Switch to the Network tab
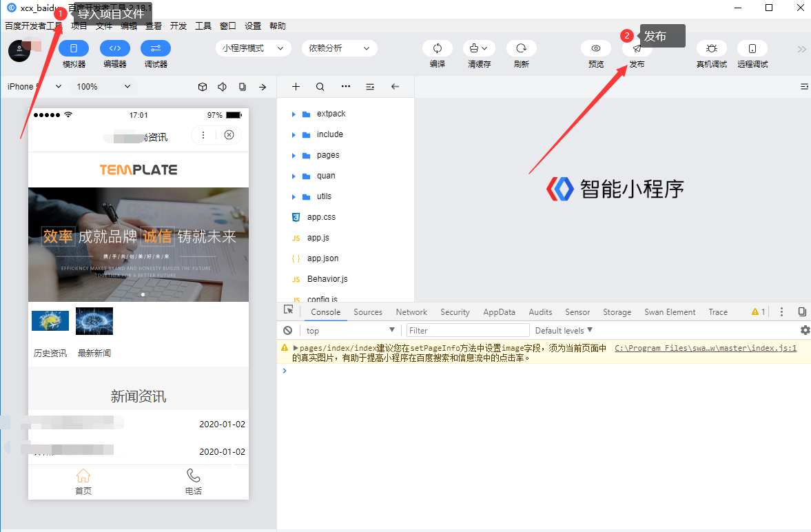This screenshot has width=811, height=532. click(x=411, y=312)
